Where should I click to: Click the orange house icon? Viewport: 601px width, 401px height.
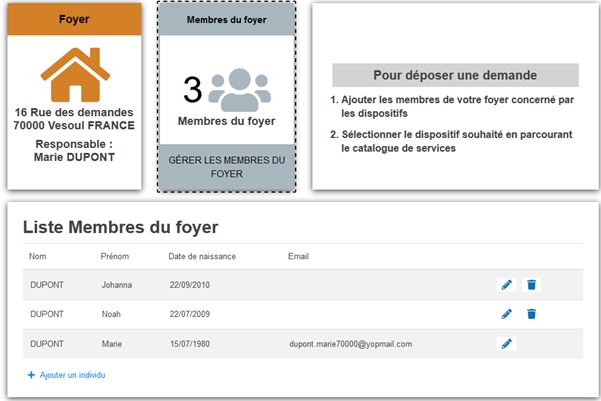[76, 74]
